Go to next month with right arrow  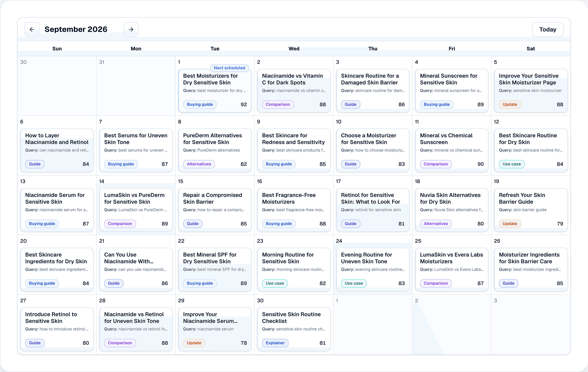[x=131, y=29]
